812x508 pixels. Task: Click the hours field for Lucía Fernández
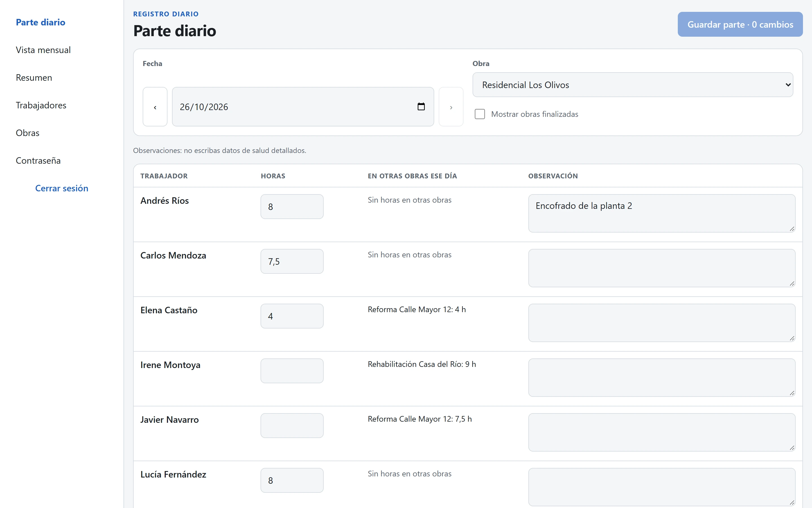pos(292,480)
